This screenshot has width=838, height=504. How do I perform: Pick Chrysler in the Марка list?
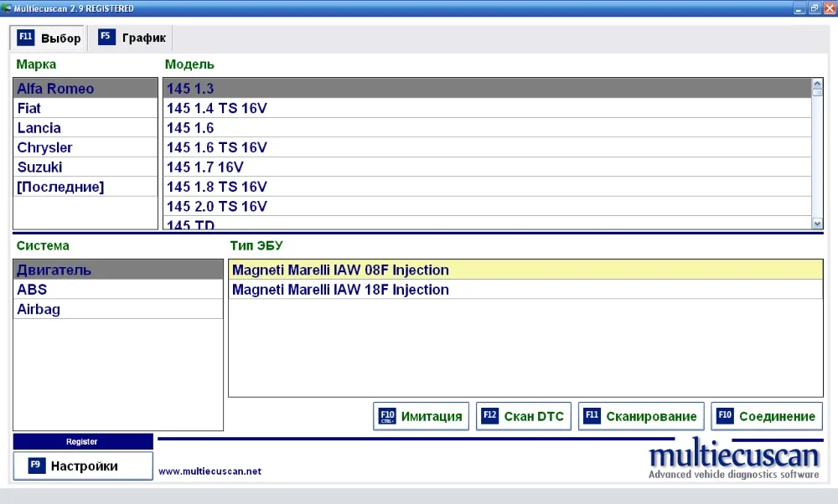(x=85, y=147)
